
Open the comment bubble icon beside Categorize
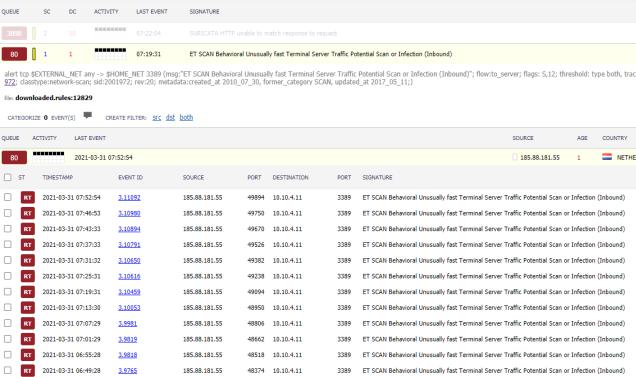point(88,116)
